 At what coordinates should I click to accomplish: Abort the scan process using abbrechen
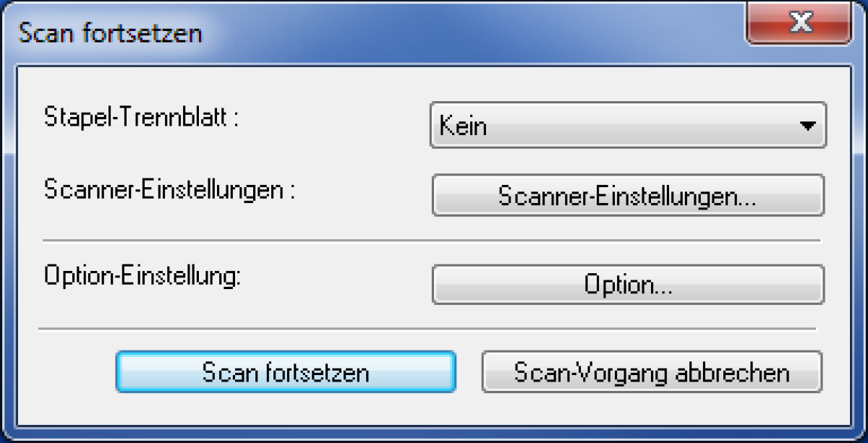652,372
